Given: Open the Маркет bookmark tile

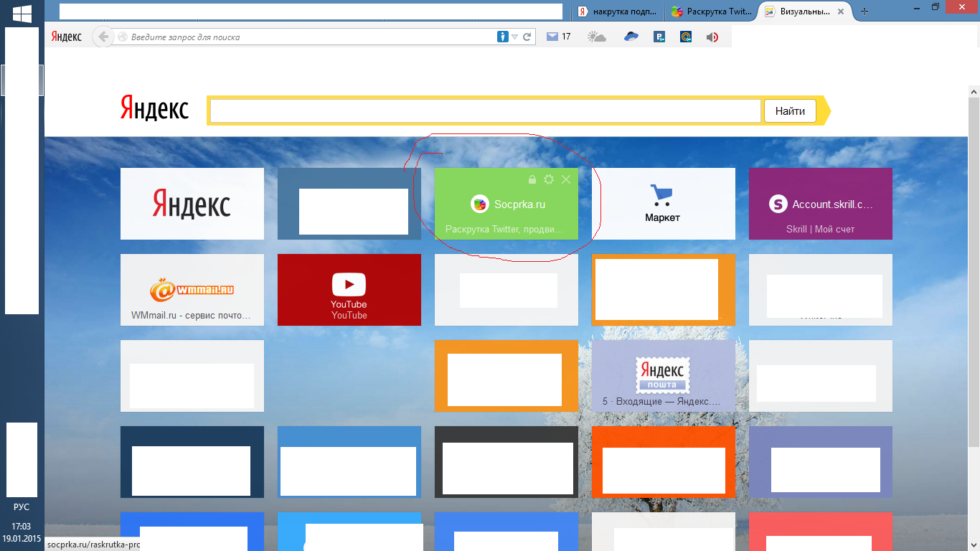Looking at the screenshot, I should point(664,204).
